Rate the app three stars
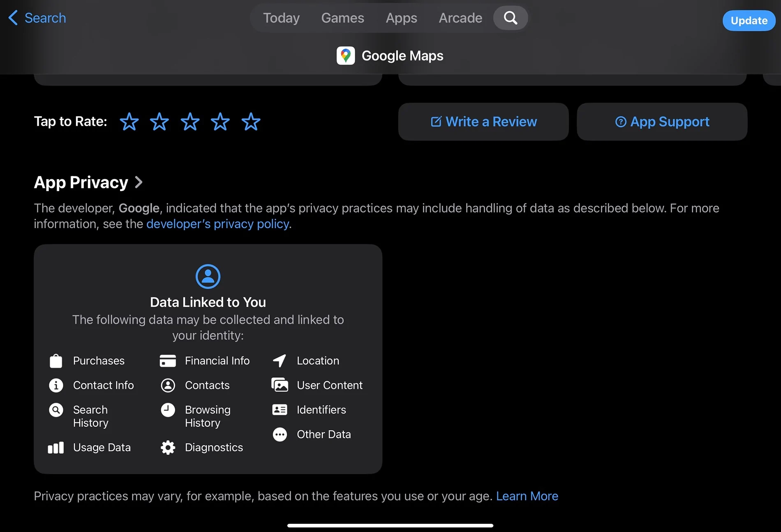781x532 pixels. pos(190,122)
